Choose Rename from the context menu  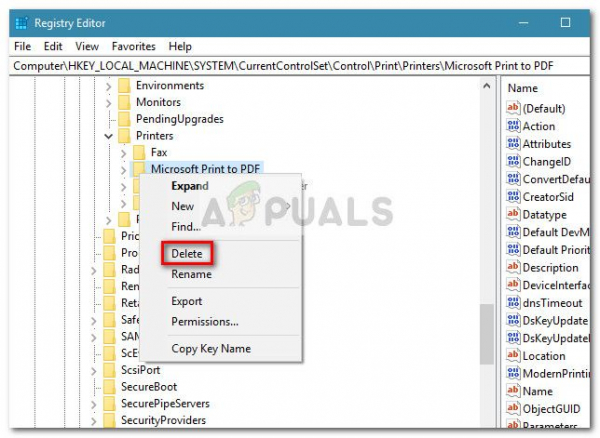[191, 274]
